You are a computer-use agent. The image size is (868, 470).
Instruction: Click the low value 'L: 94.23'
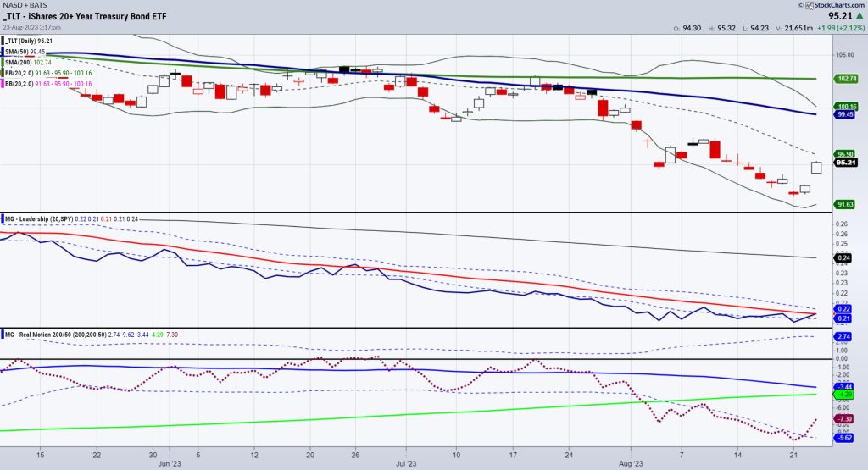(755, 28)
